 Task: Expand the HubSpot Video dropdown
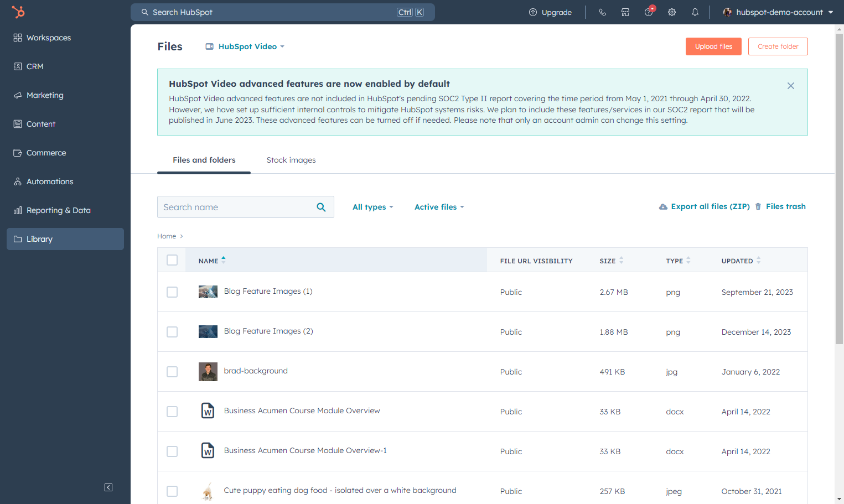point(245,46)
